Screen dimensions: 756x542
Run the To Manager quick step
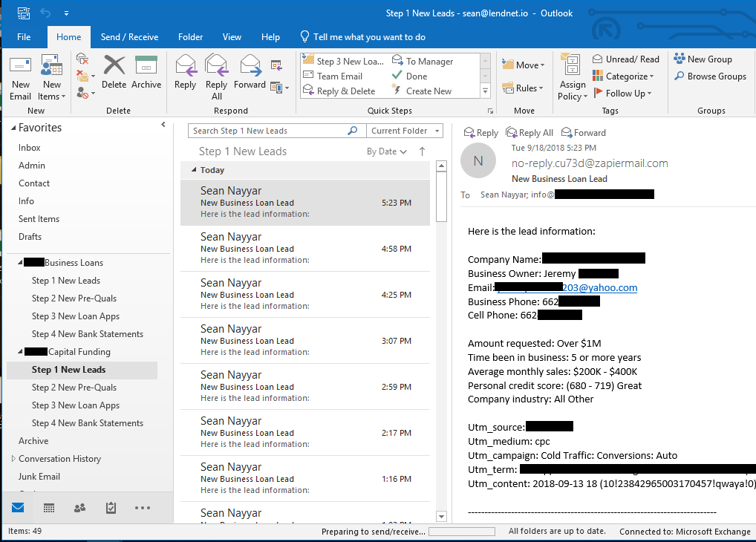click(x=423, y=61)
